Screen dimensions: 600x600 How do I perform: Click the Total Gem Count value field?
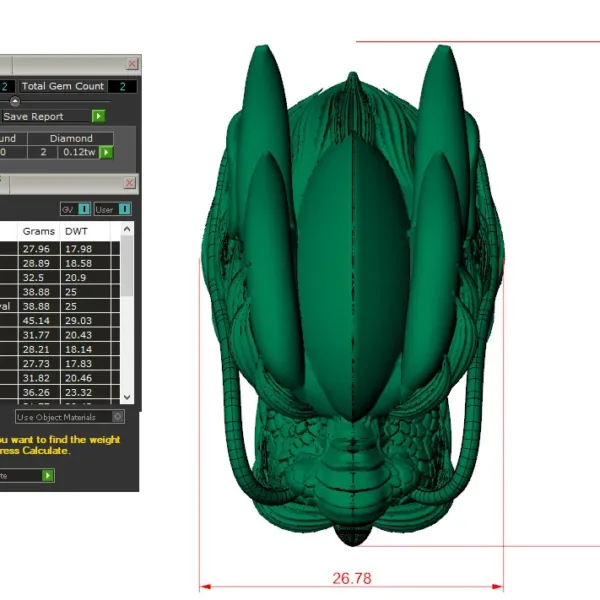pyautogui.click(x=122, y=86)
